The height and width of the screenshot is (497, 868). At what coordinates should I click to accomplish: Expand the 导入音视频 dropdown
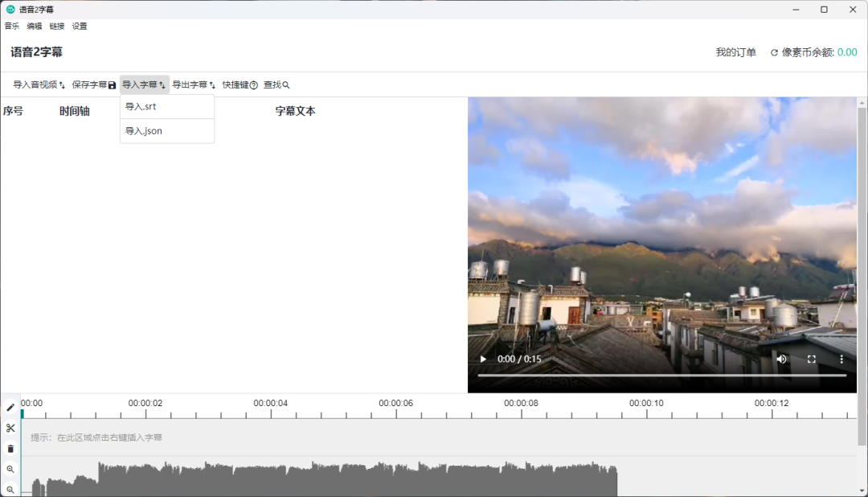click(x=39, y=84)
